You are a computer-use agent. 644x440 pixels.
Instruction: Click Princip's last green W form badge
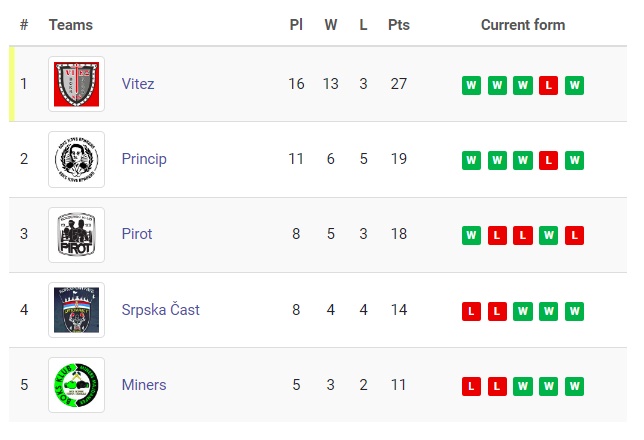(574, 160)
